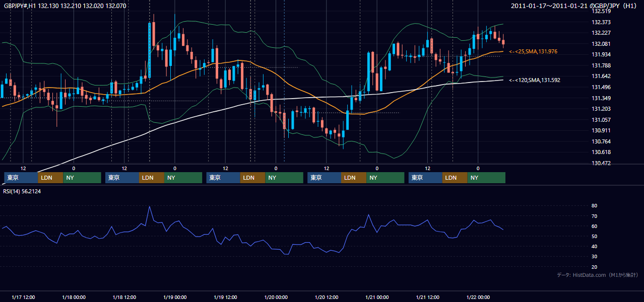Select RSI scale value 50
The width and height of the screenshot is (644, 302).
pos(595,236)
